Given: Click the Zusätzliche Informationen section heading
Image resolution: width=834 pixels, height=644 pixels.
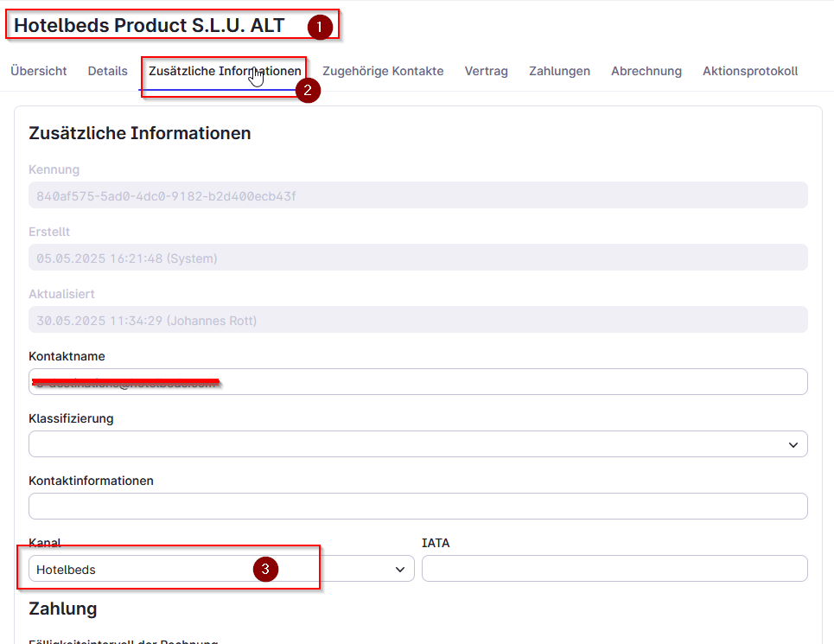Looking at the screenshot, I should pos(140,133).
